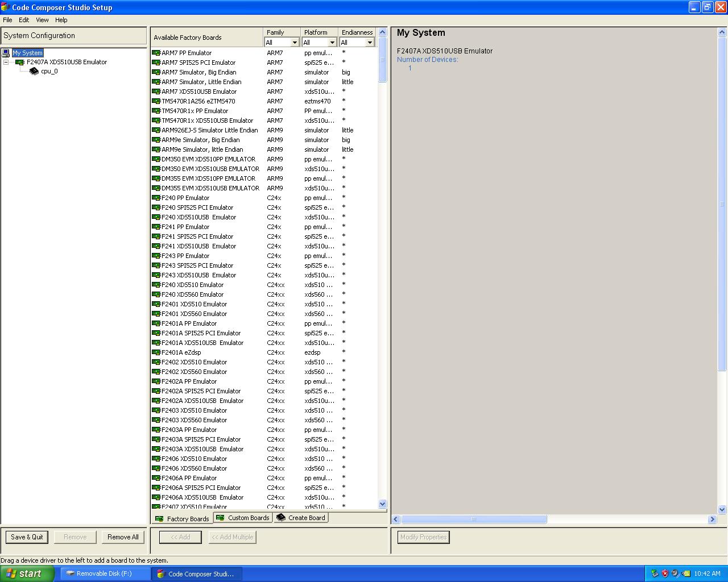Click the Windows security shield tray icon
This screenshot has height=582, width=728.
click(665, 573)
